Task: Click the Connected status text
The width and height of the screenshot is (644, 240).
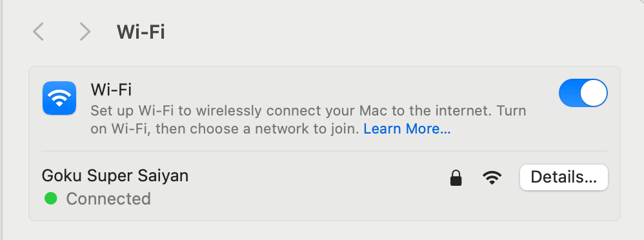Action: coord(108,199)
